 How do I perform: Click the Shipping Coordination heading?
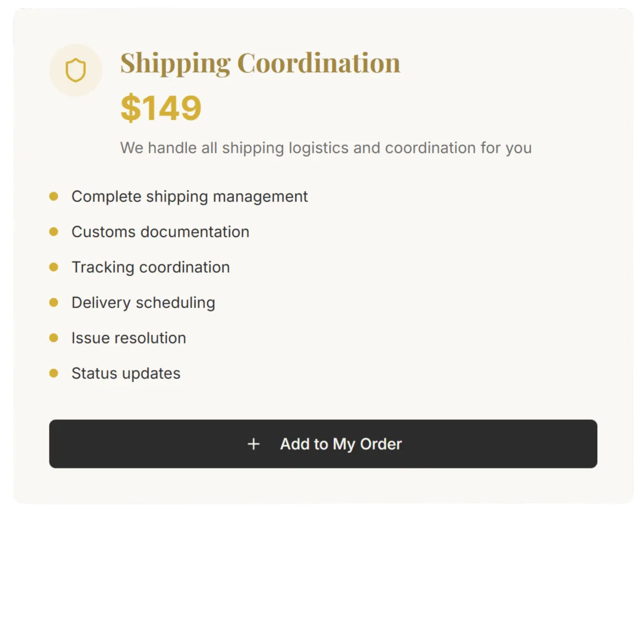(x=260, y=63)
